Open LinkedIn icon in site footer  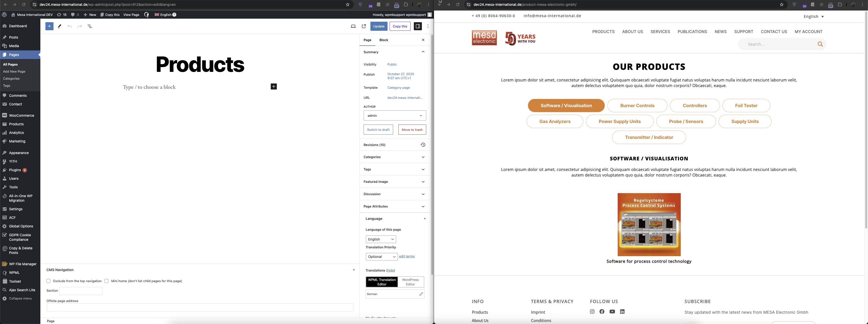click(622, 312)
